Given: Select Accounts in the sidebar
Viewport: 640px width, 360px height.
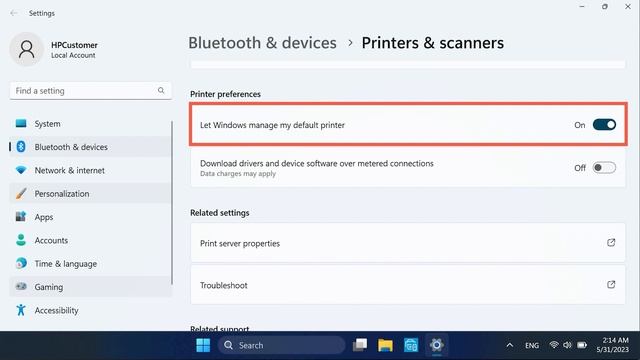Looking at the screenshot, I should (90, 240).
